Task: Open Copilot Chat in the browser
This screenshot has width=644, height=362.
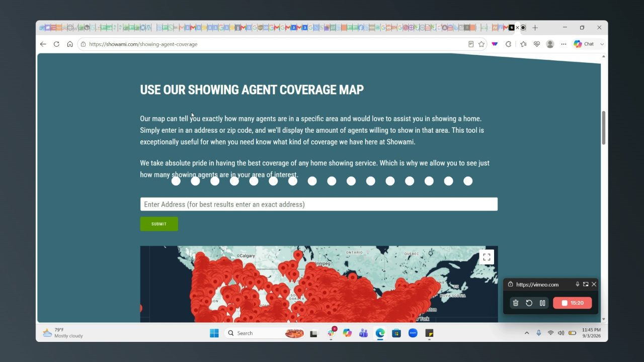Action: tap(584, 44)
